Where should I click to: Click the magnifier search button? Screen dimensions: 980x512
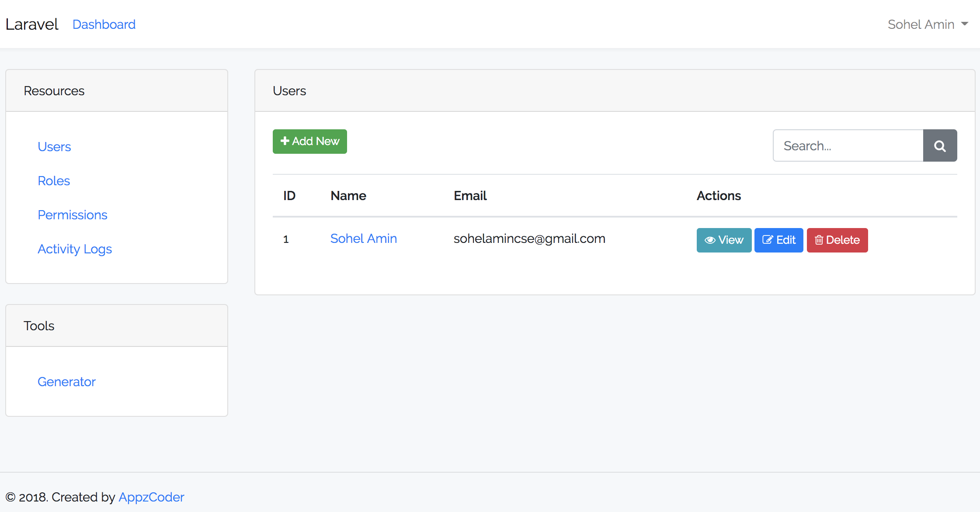click(940, 145)
